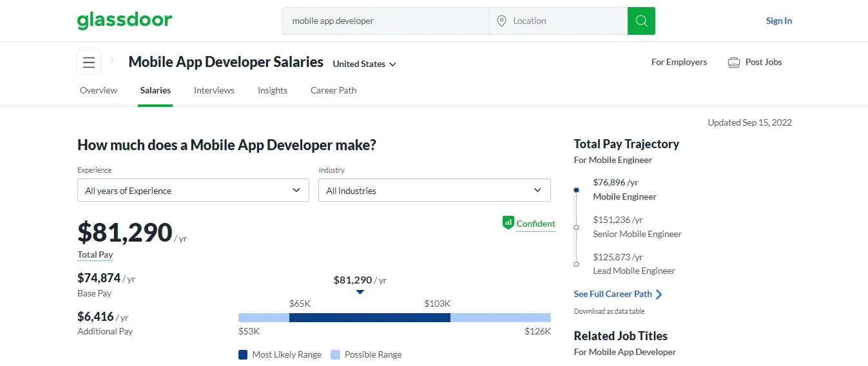Open the hamburger menu icon
This screenshot has height=366, width=868.
coord(89,63)
